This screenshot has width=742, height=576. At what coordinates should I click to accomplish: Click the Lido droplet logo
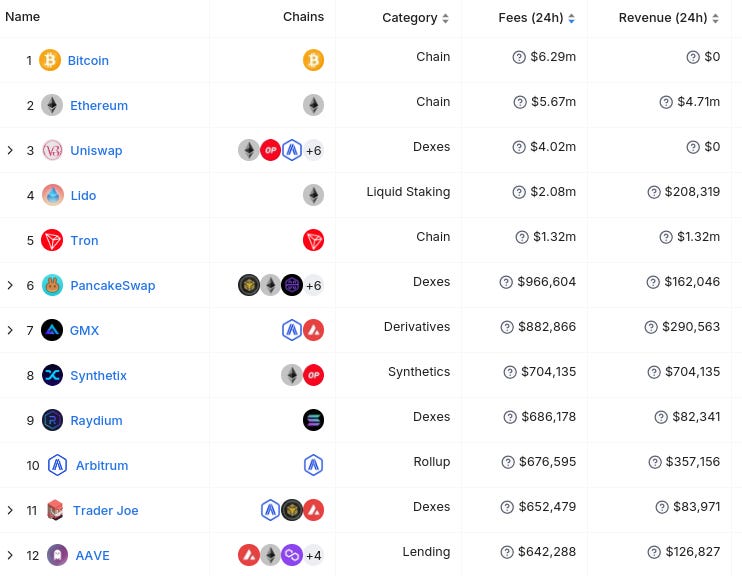tap(53, 195)
